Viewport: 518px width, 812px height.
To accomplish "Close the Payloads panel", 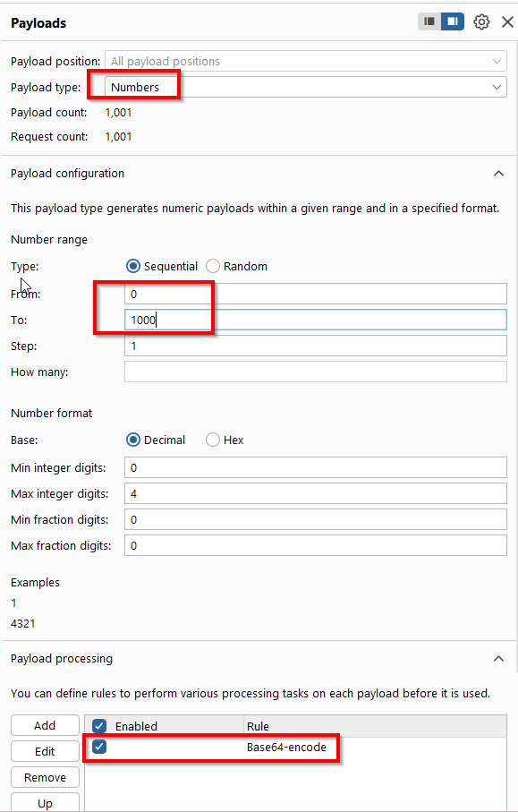I will (x=507, y=21).
